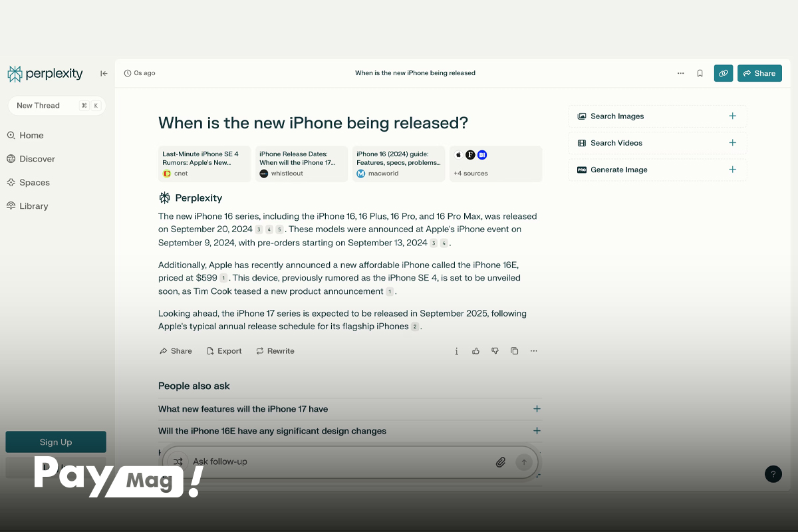Expand Search Images option
The width and height of the screenshot is (798, 532).
pyautogui.click(x=658, y=116)
